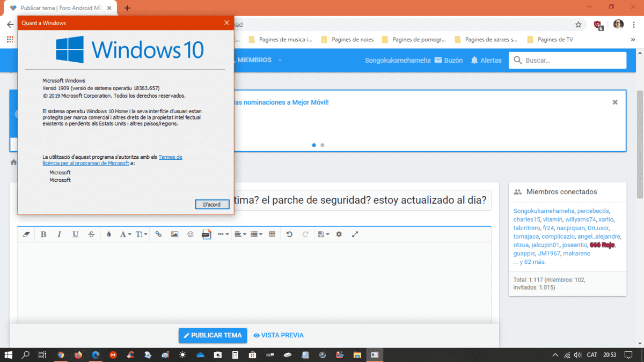644x362 pixels.
Task: Click the volume speaker tray icon
Action: pyautogui.click(x=577, y=354)
